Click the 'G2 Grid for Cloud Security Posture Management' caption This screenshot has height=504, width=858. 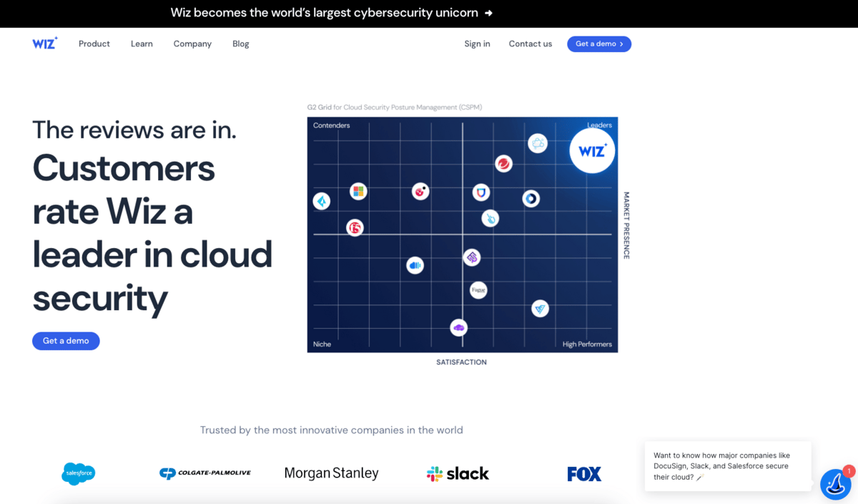coord(395,107)
